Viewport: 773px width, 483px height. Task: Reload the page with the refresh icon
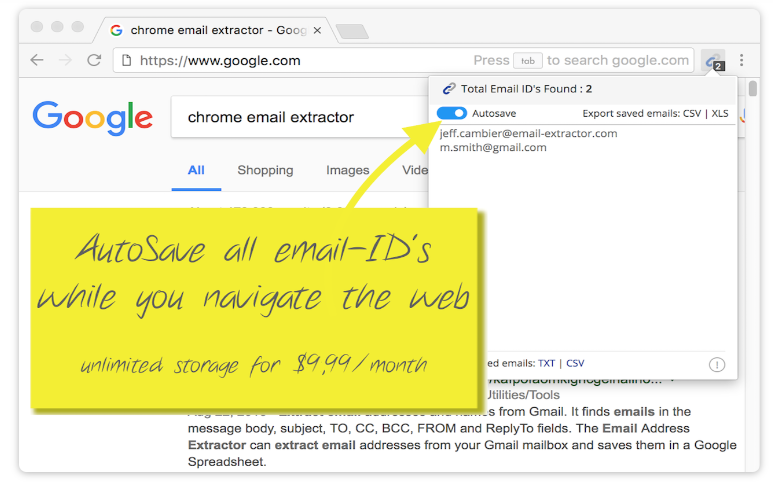94,60
